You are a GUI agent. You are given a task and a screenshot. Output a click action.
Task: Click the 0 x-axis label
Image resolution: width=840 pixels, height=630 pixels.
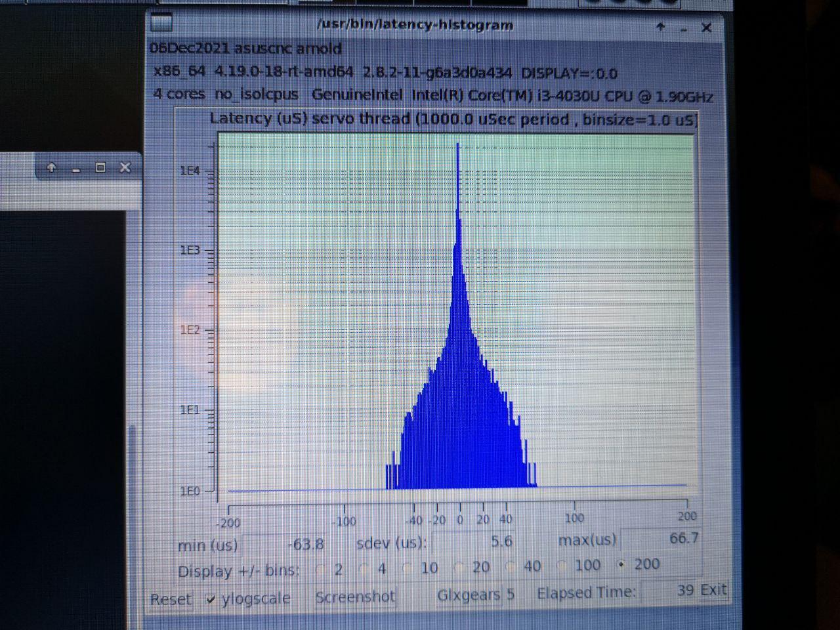459,520
